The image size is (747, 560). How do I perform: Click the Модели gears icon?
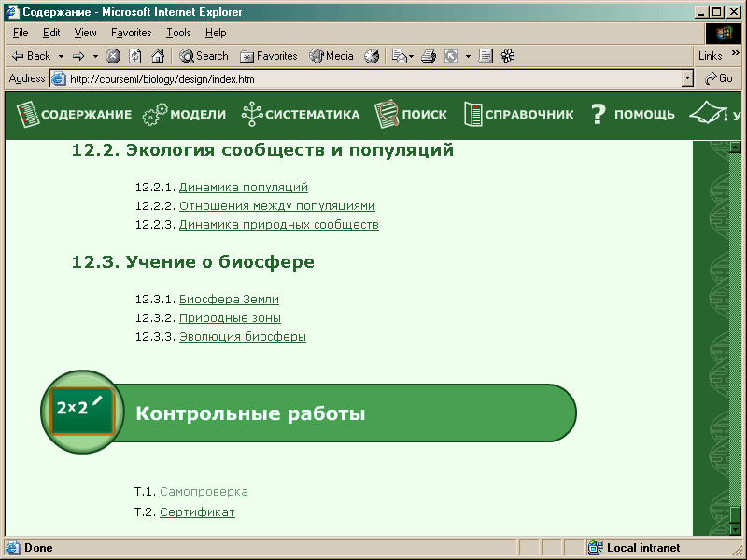point(155,115)
